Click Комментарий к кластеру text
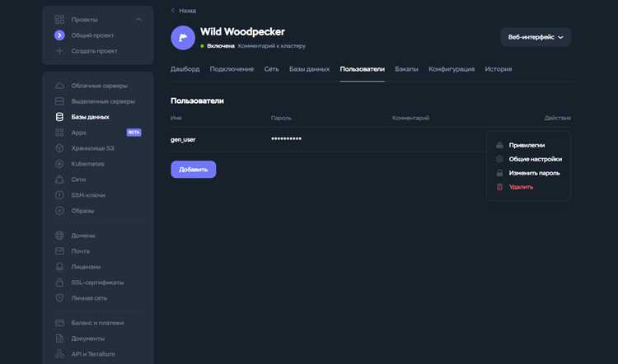The height and width of the screenshot is (364, 618). [272, 46]
